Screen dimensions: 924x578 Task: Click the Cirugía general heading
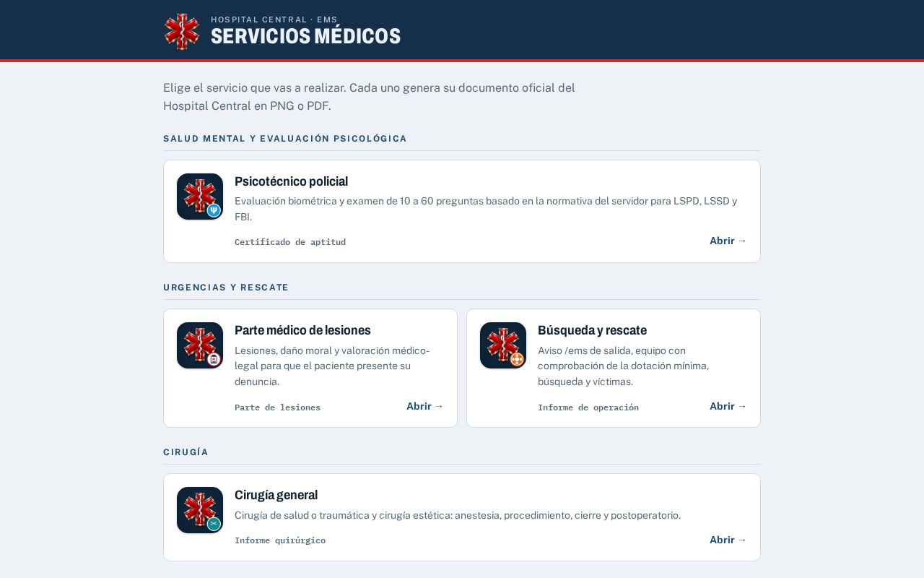(x=276, y=495)
